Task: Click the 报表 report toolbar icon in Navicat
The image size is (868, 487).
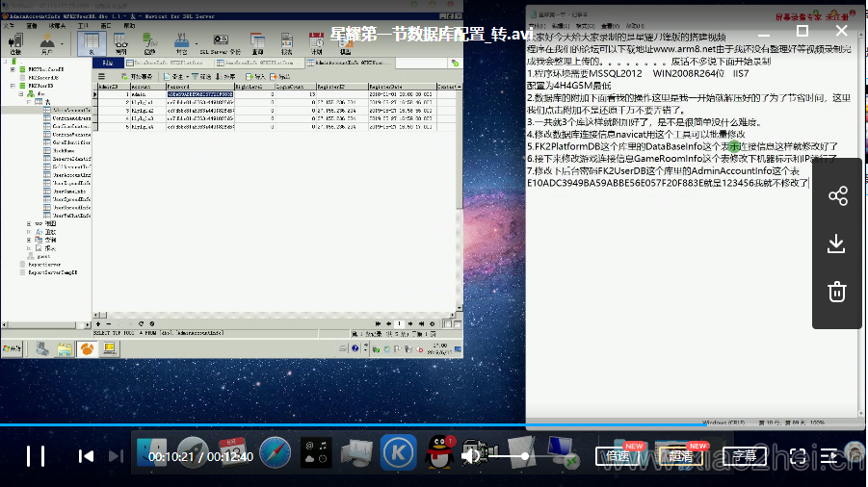Action: pos(287,43)
